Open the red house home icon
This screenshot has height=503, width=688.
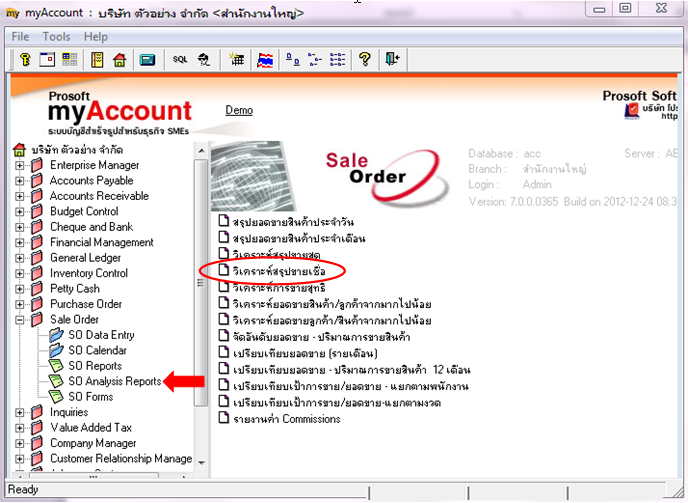pyautogui.click(x=119, y=59)
